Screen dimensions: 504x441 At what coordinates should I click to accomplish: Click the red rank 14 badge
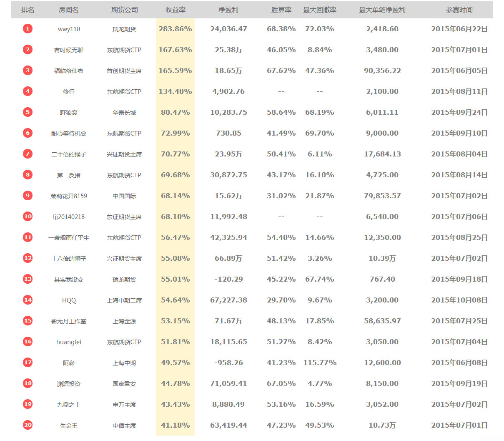(x=28, y=300)
